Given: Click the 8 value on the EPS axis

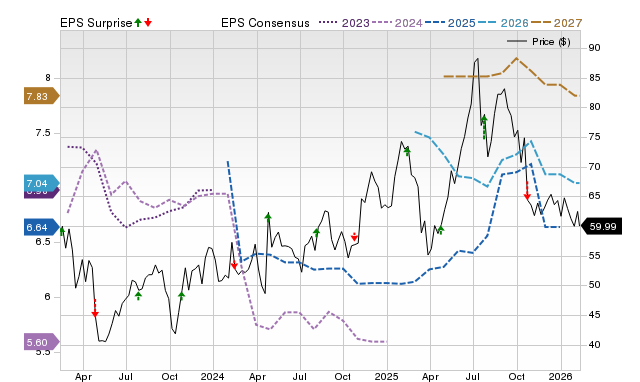Looking at the screenshot, I should [x=48, y=78].
